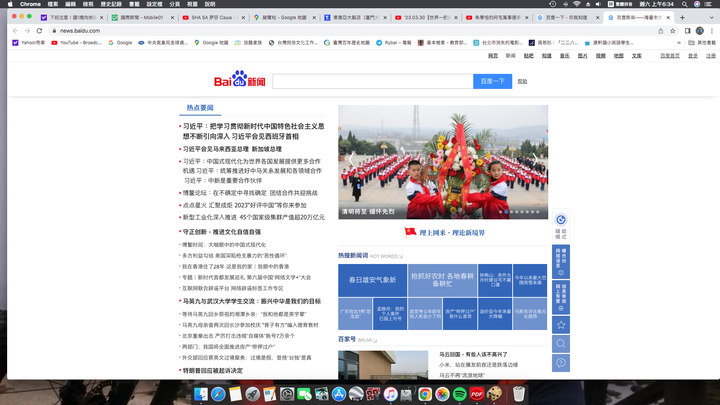720x405 pixels.
Task: Click the magnifier button on right sidebar
Action: (561, 343)
